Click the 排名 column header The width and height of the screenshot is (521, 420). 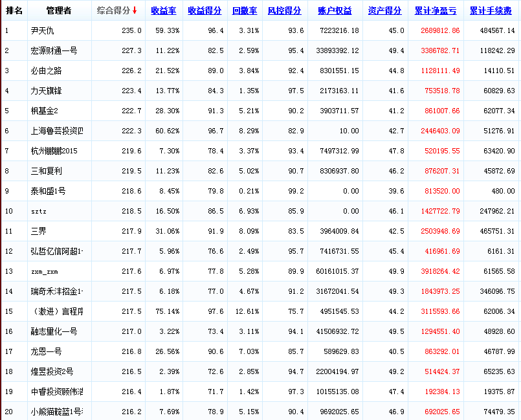pyautogui.click(x=14, y=10)
